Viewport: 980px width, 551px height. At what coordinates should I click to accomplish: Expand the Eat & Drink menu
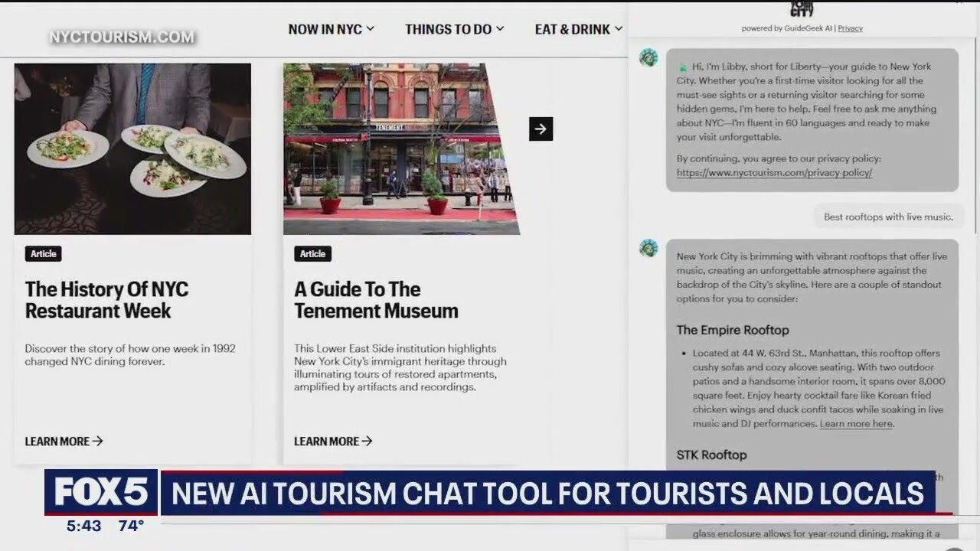[x=579, y=29]
